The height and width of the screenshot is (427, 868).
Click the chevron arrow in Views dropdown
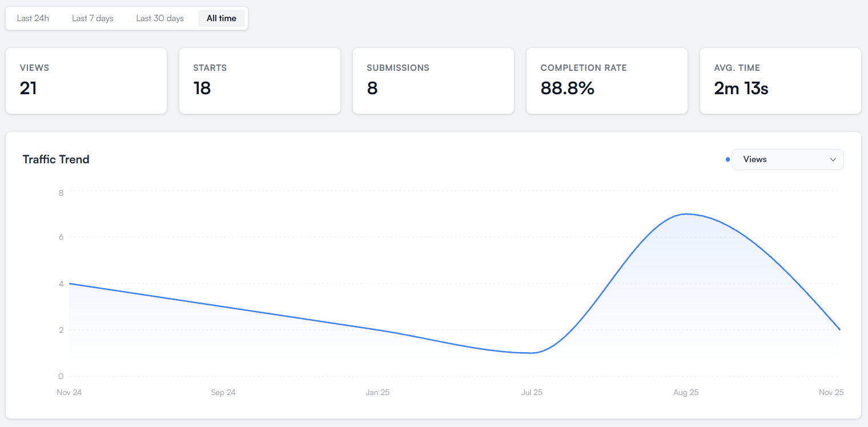click(x=833, y=160)
